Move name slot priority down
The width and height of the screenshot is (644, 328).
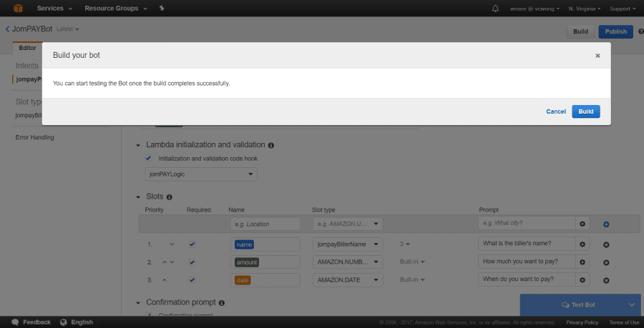coord(172,244)
